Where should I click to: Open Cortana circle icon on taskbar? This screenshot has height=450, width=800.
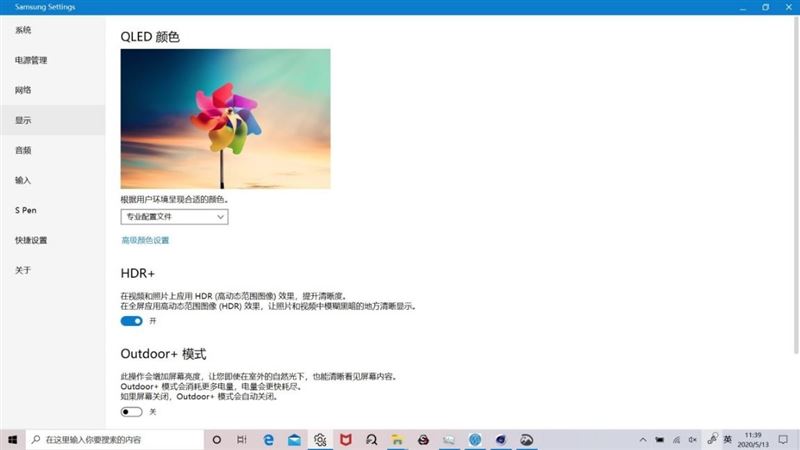click(217, 440)
